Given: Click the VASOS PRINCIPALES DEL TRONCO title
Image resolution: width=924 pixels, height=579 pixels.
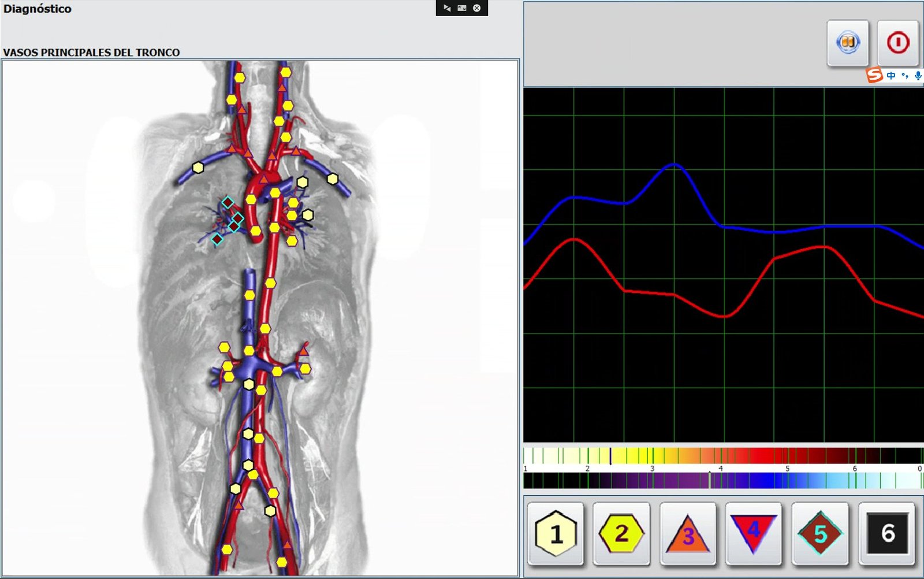Looking at the screenshot, I should coord(91,53).
